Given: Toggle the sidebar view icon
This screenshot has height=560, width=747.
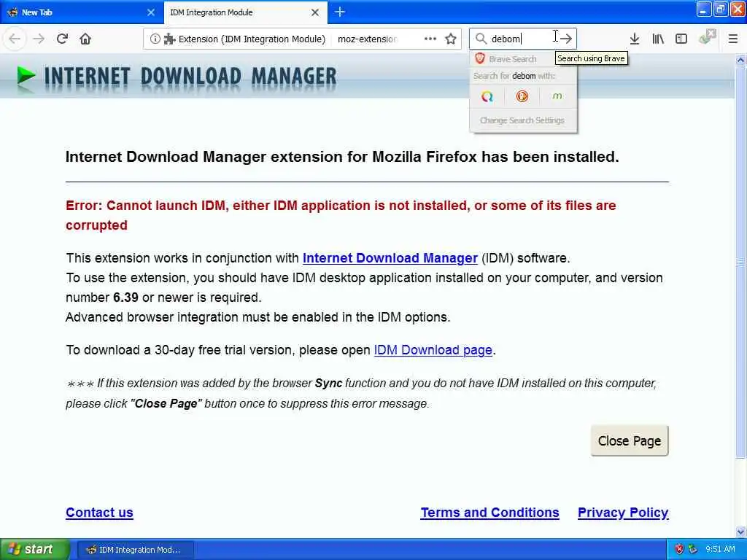Looking at the screenshot, I should (x=681, y=39).
